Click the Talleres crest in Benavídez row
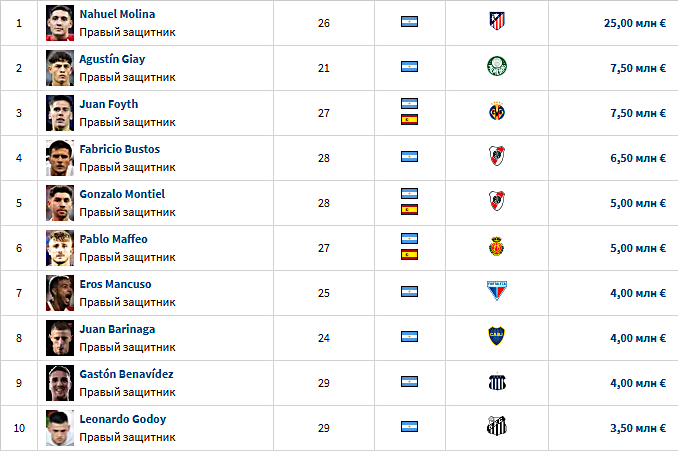678x451 pixels. point(497,381)
